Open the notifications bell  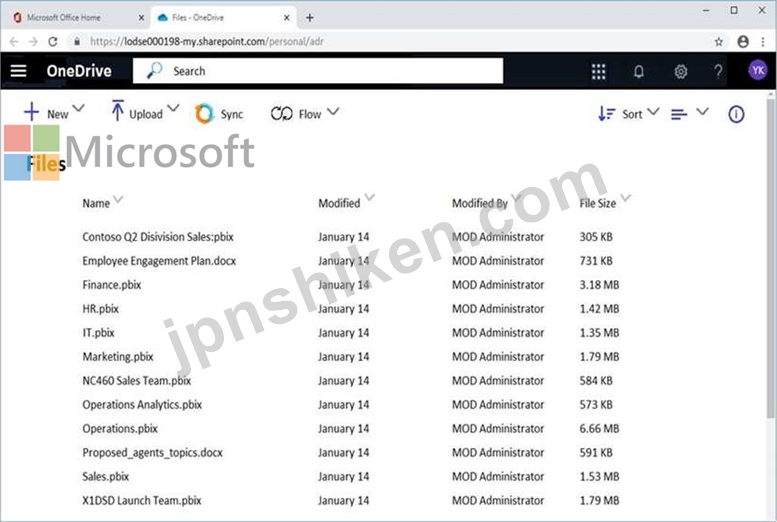[x=639, y=71]
